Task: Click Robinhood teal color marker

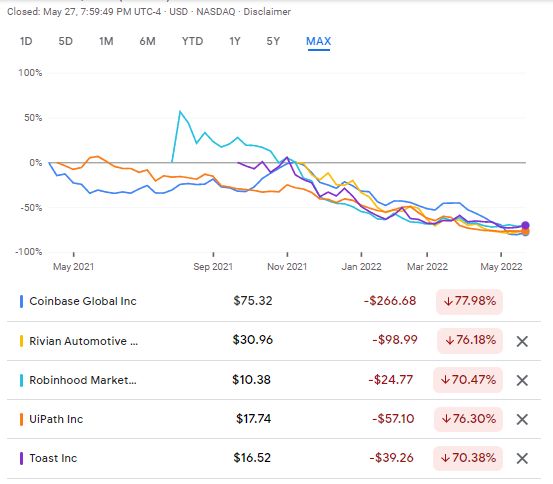Action: 22,380
